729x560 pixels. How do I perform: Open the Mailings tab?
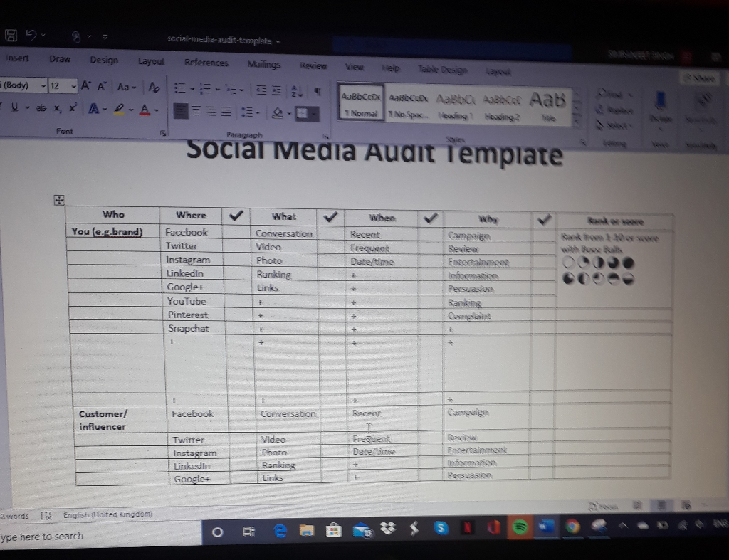(263, 64)
